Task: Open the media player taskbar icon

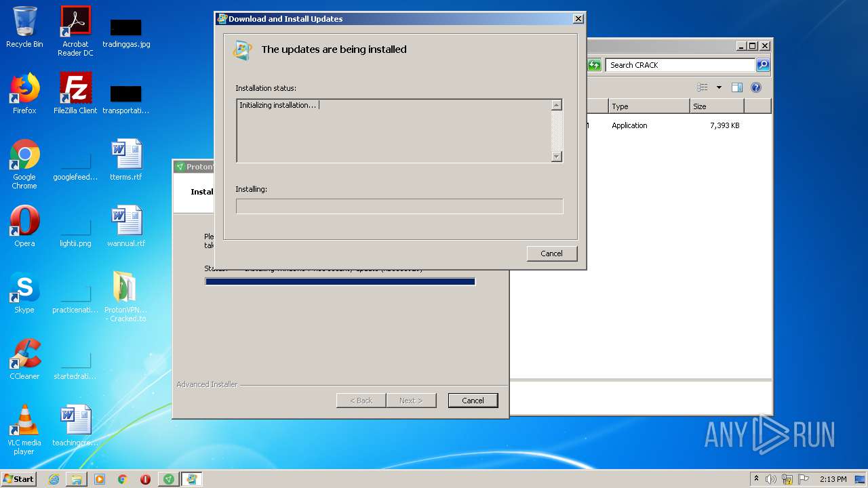Action: (x=100, y=479)
